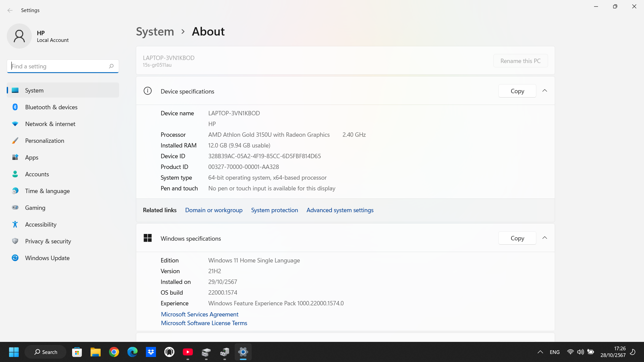The height and width of the screenshot is (362, 644).
Task: Click the Device ID value text
Action: pyautogui.click(x=264, y=156)
